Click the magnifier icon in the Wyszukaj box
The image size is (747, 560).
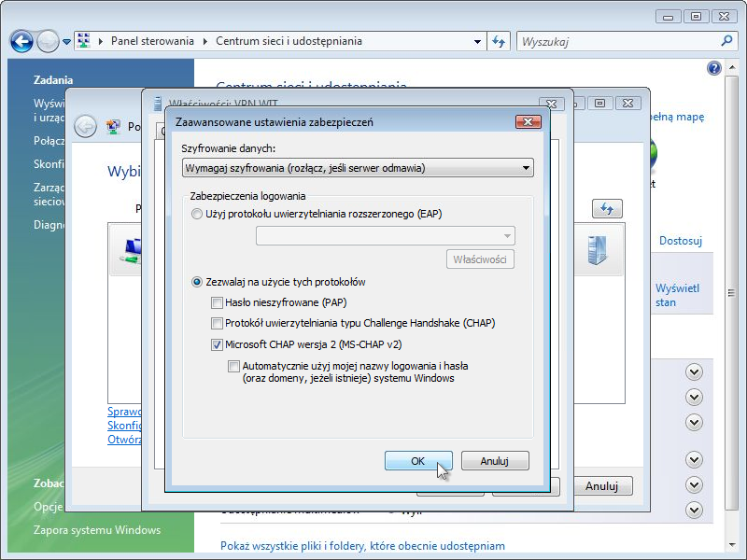[x=727, y=41]
